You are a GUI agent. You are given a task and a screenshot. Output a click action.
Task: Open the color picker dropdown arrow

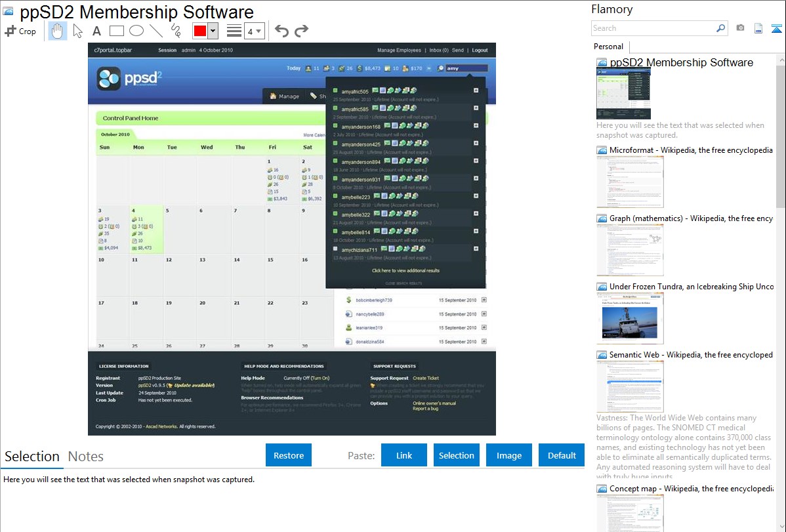tap(213, 31)
